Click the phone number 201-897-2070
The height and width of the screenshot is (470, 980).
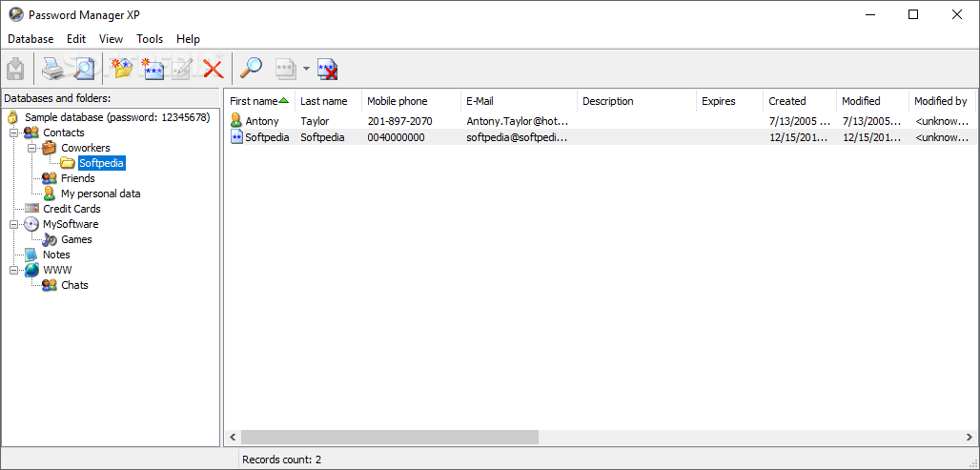(400, 121)
